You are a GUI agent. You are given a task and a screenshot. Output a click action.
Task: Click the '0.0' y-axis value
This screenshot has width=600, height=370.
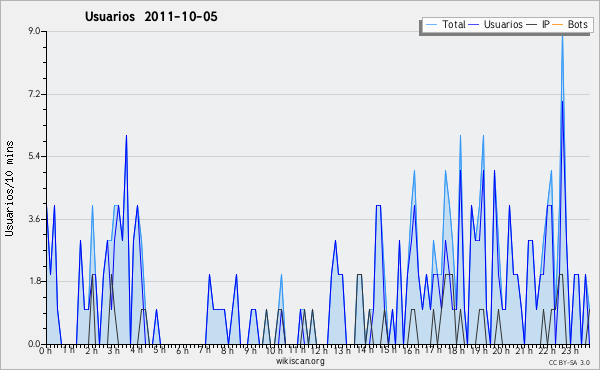pyautogui.click(x=34, y=344)
